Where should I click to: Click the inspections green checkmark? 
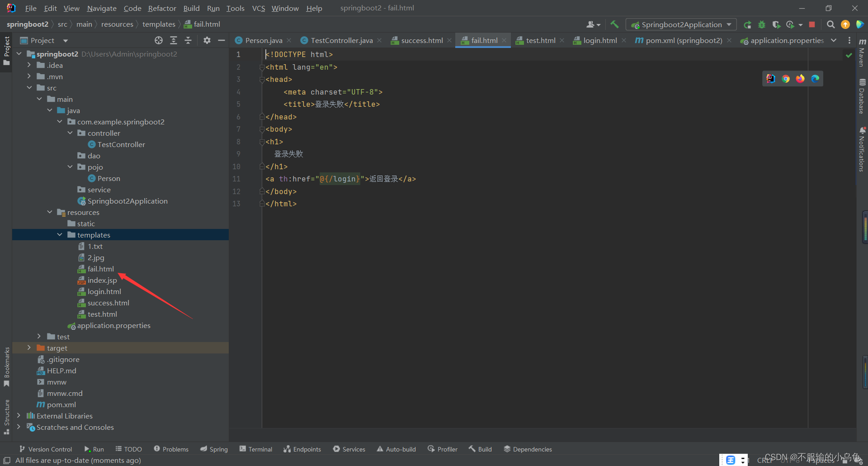(849, 55)
